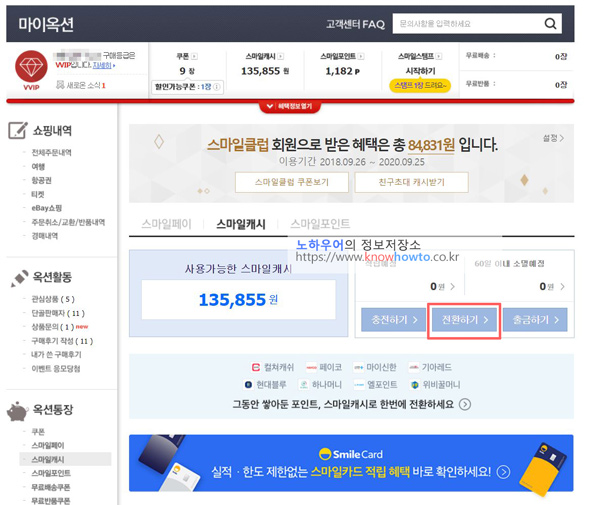Open 이벤트 응모당첨 in sidebar
The image size is (600, 505).
(56, 368)
